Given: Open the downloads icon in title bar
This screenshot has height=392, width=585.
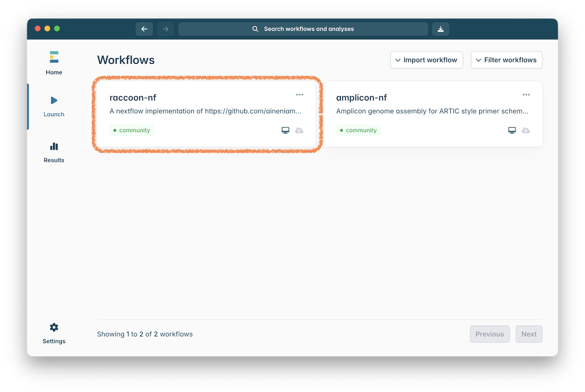Looking at the screenshot, I should [x=440, y=29].
